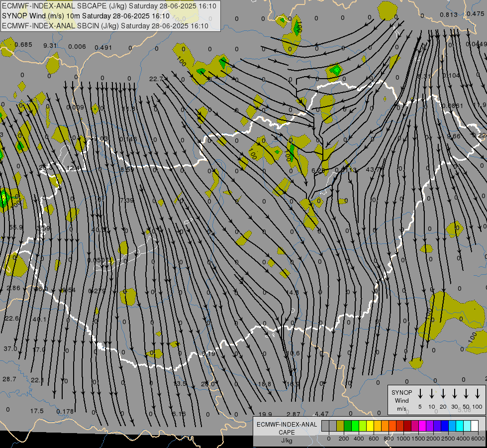Pick the bright magenta CAPE legend swatch
The height and width of the screenshot is (448, 487).
(x=422, y=426)
